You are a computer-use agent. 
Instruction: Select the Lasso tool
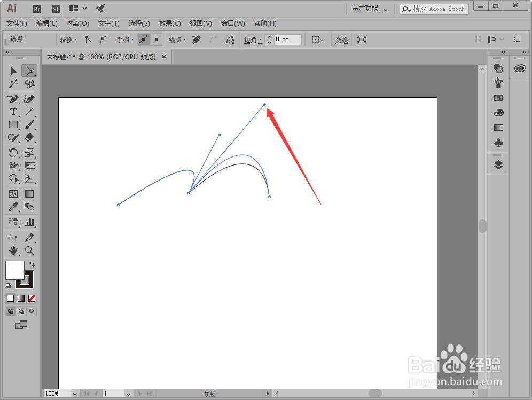click(29, 83)
